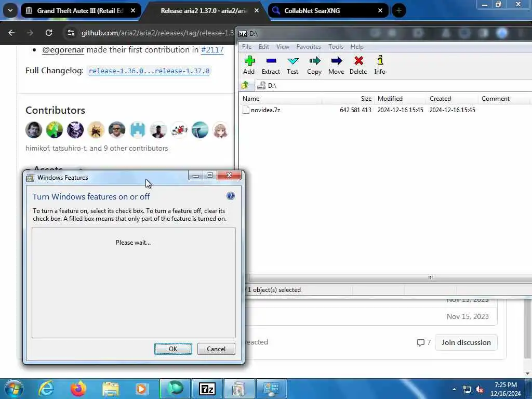Click Cancel in Windows Features dialog
The height and width of the screenshot is (399, 532).
[x=216, y=349]
